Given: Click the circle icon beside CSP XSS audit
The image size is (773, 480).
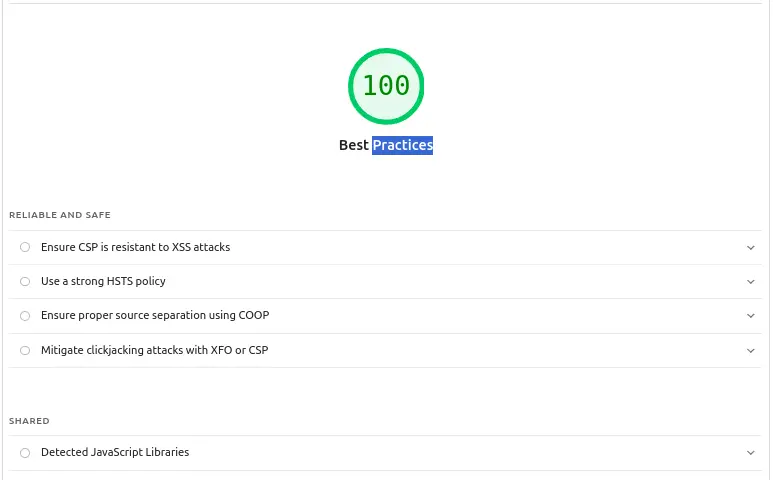Looking at the screenshot, I should [25, 247].
